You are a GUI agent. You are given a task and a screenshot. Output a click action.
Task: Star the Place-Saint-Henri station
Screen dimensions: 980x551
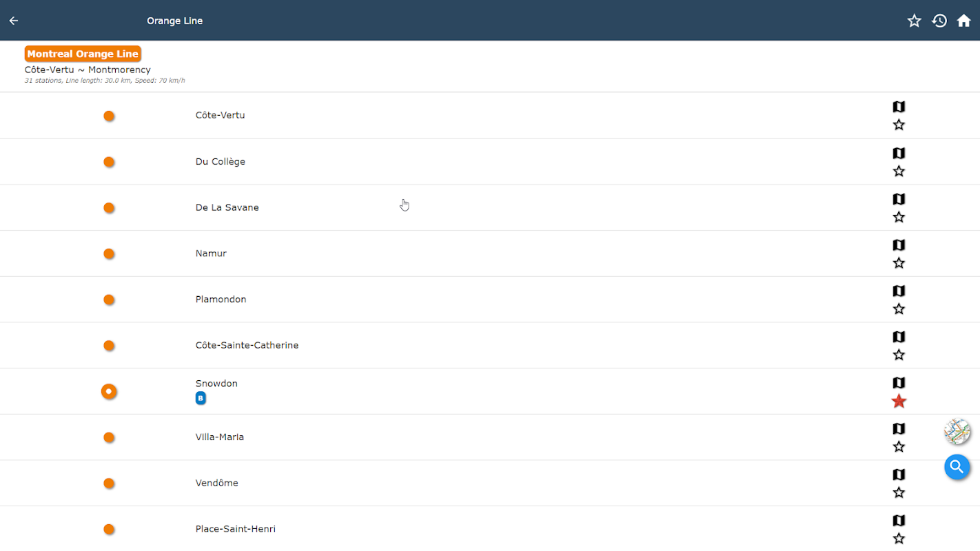point(899,539)
